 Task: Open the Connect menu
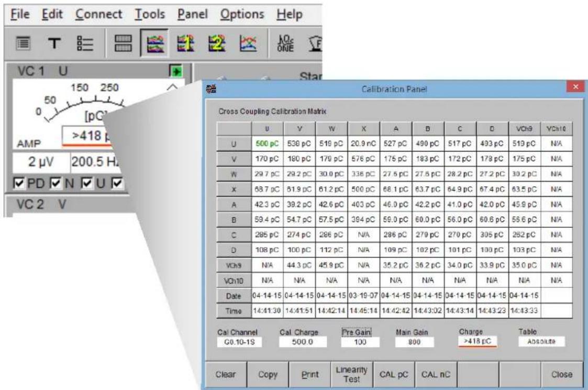[98, 14]
